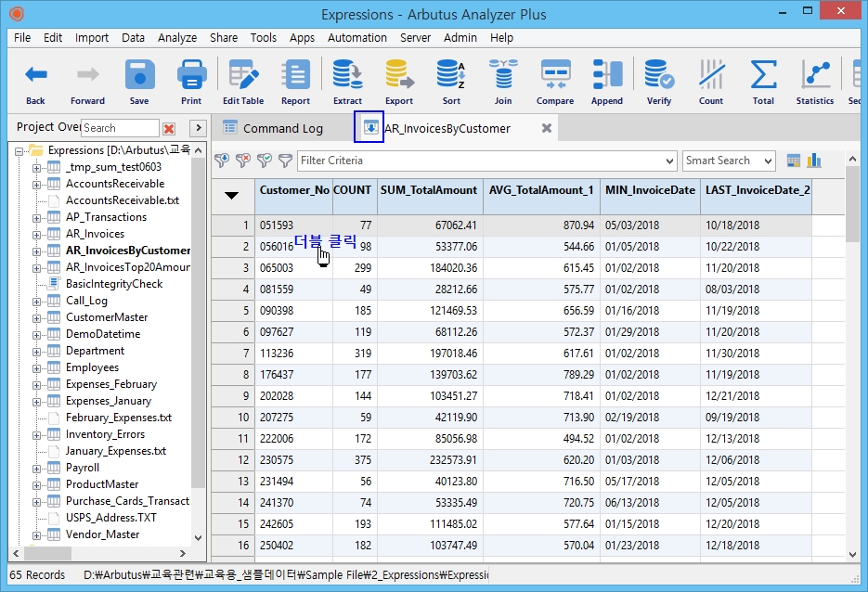
Task: Open the Analyze menu
Action: (177, 38)
